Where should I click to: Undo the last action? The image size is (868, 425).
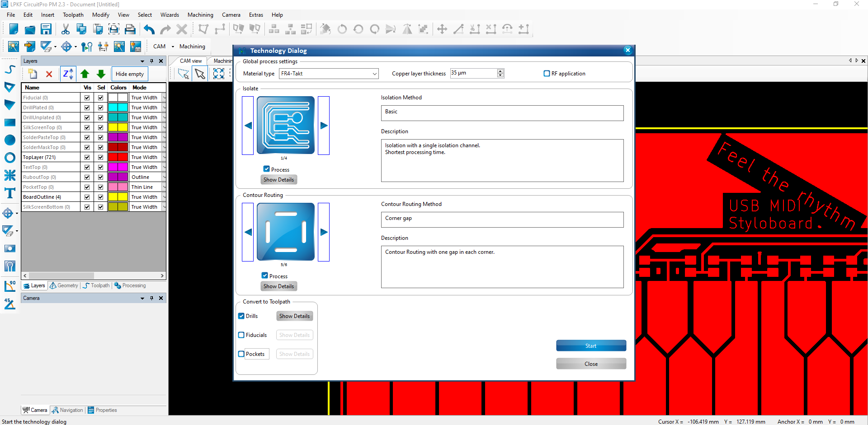pyautogui.click(x=149, y=29)
